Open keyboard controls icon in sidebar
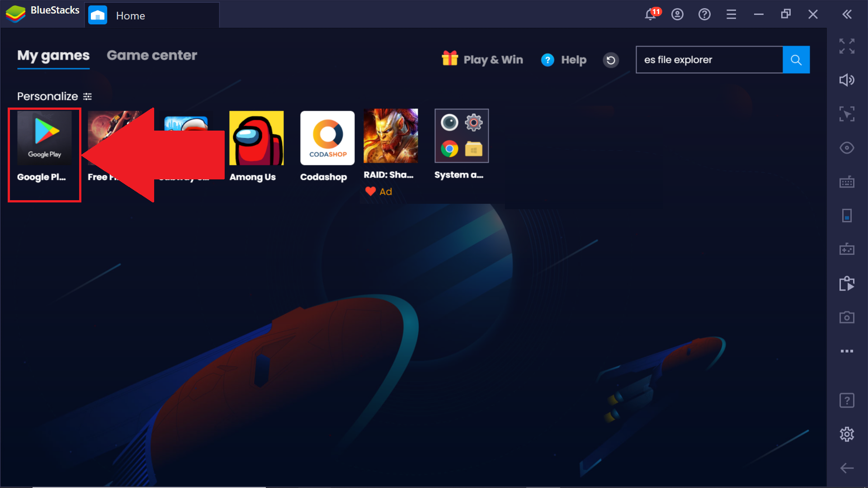This screenshot has width=868, height=488. coord(847,182)
